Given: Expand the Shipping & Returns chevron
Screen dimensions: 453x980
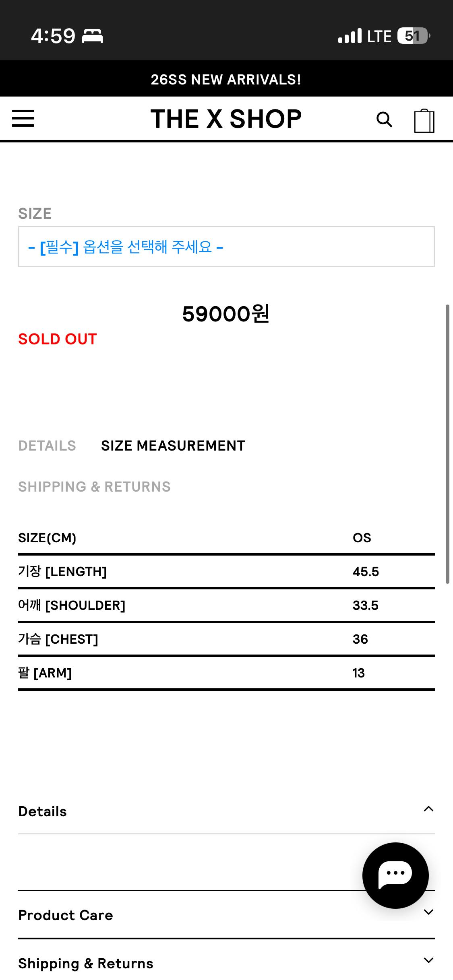Looking at the screenshot, I should (429, 960).
